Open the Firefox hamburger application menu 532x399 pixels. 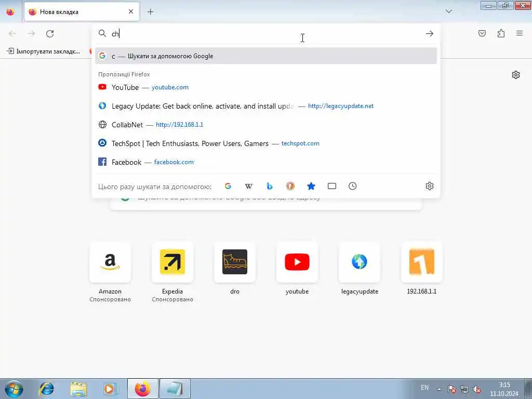520,33
